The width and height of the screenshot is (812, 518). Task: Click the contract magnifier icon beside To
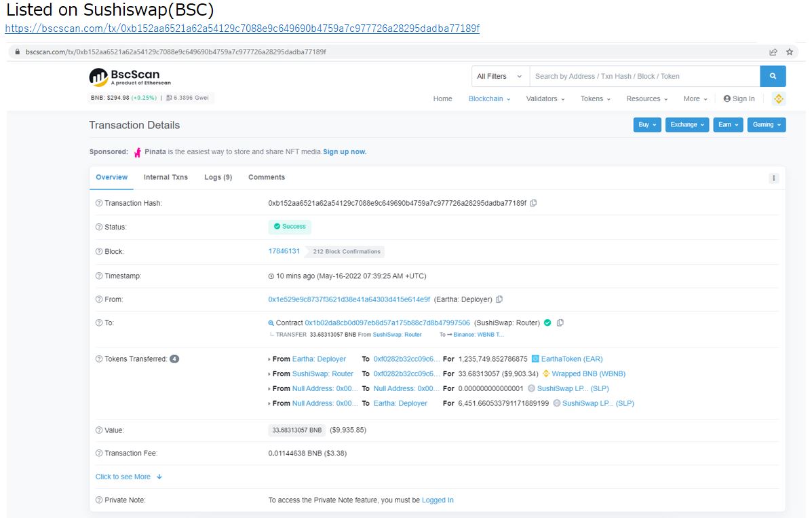click(271, 323)
